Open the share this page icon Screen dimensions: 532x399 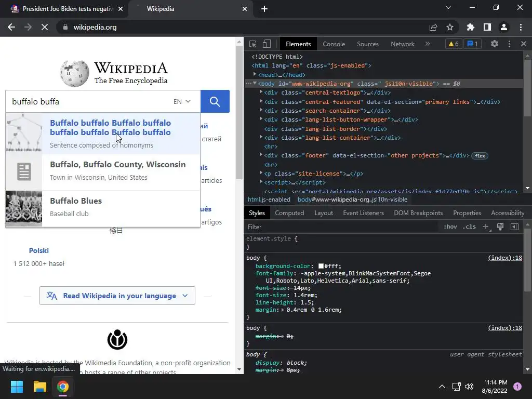point(433,27)
